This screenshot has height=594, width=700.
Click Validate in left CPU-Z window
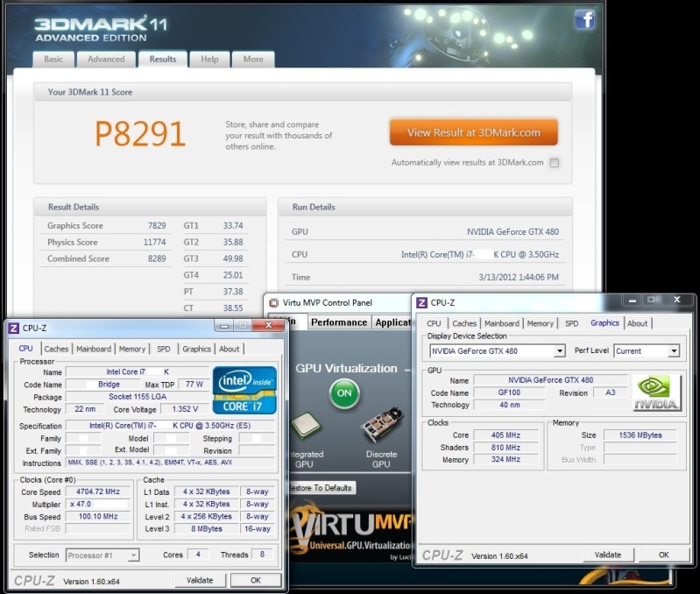click(x=200, y=580)
